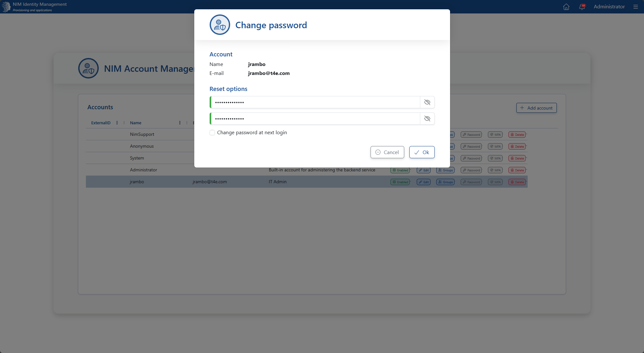This screenshot has height=353, width=644.
Task: Open the hamburger menu in header
Action: coord(636,7)
